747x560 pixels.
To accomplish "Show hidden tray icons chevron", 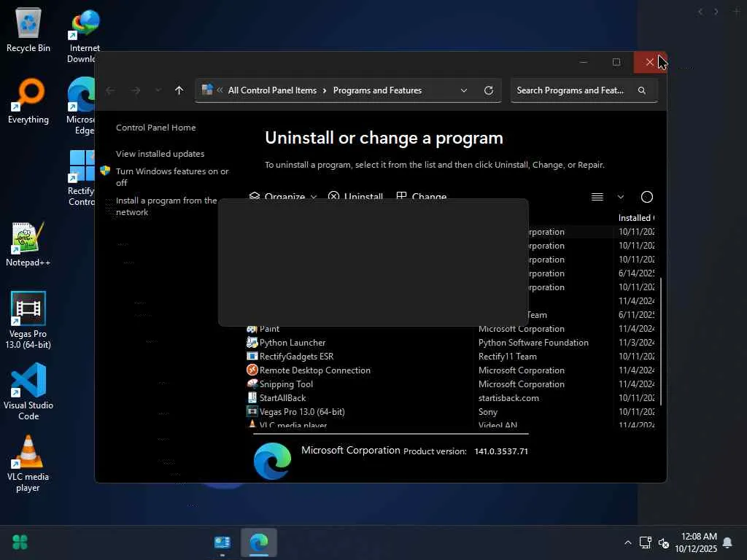I will pos(628,542).
